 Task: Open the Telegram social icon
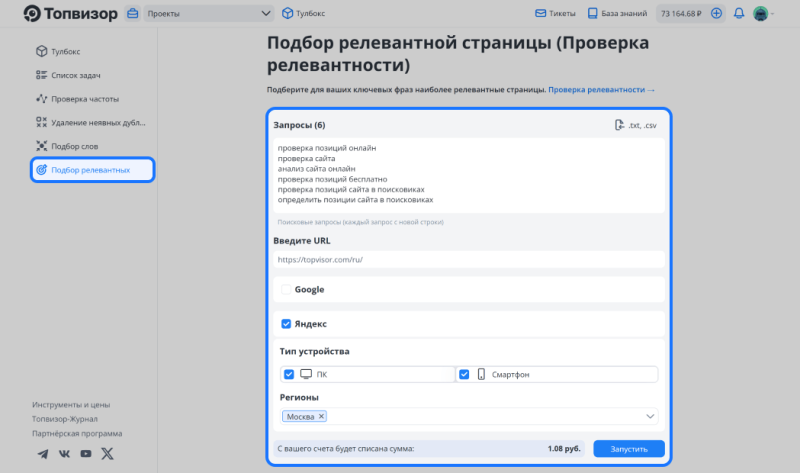coord(43,454)
